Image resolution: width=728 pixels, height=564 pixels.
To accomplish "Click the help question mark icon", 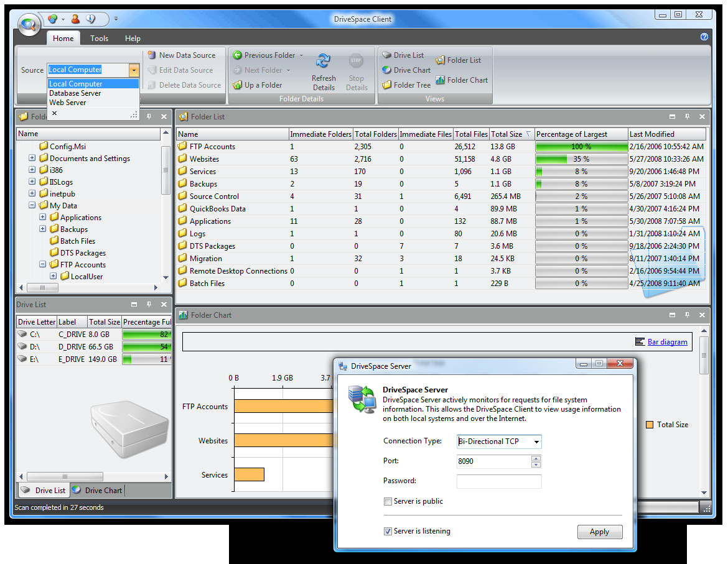I will 704,37.
